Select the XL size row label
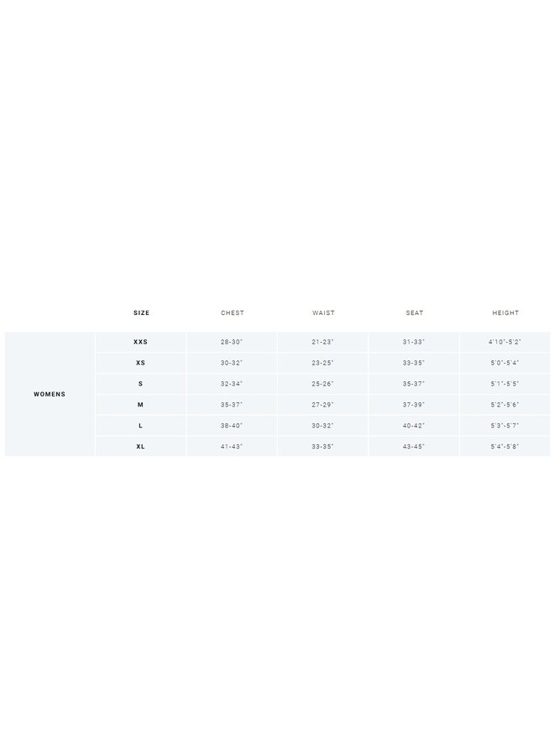Image resolution: width=554 pixels, height=756 pixels. (141, 447)
